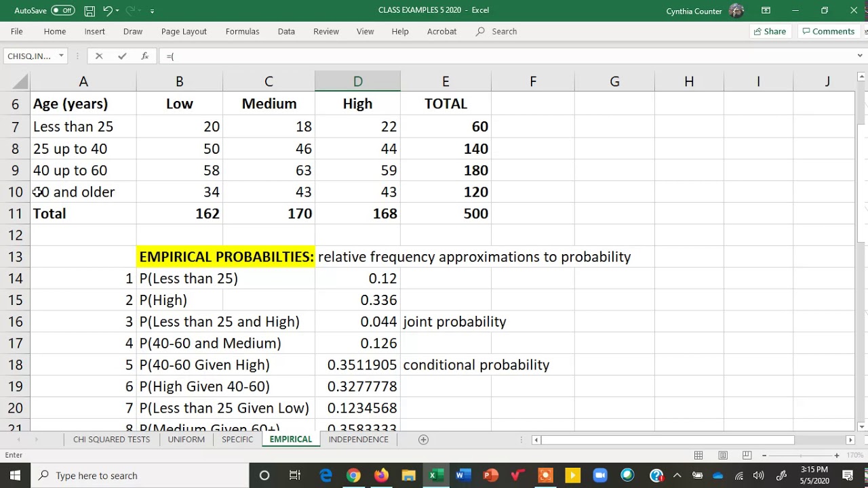868x488 pixels.
Task: Select column D header
Action: point(357,82)
